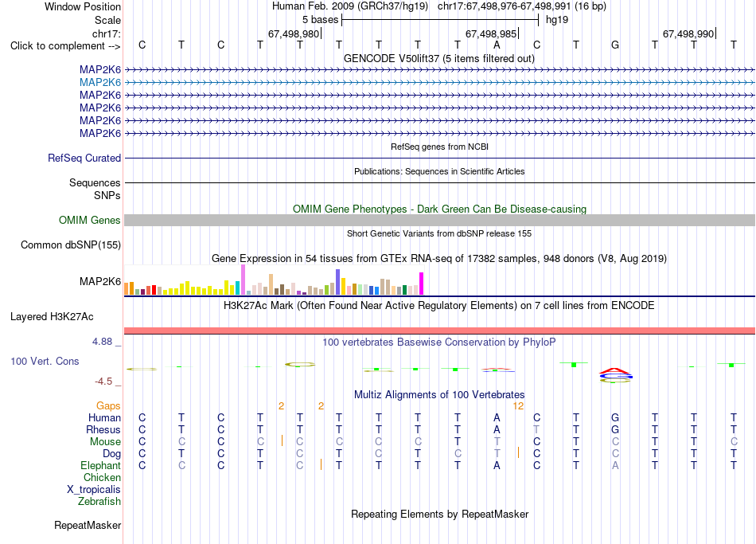Click the '5 bases' scale bar label

(x=320, y=20)
